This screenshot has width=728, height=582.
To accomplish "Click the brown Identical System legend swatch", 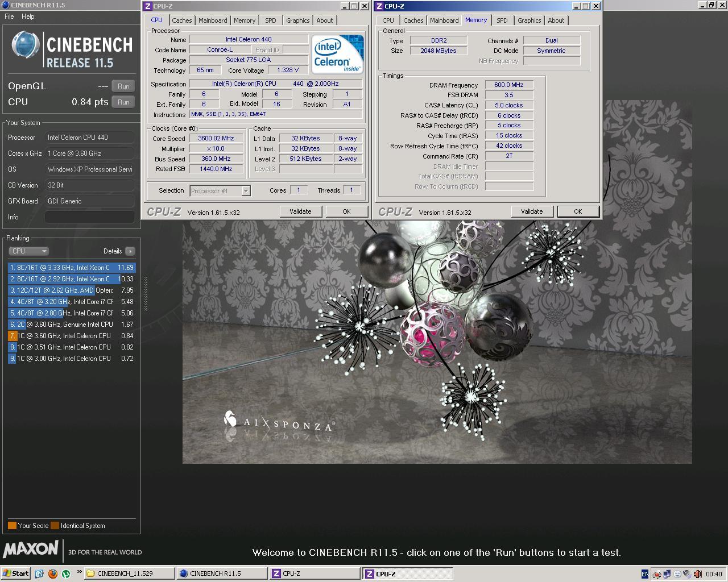I will (x=55, y=526).
